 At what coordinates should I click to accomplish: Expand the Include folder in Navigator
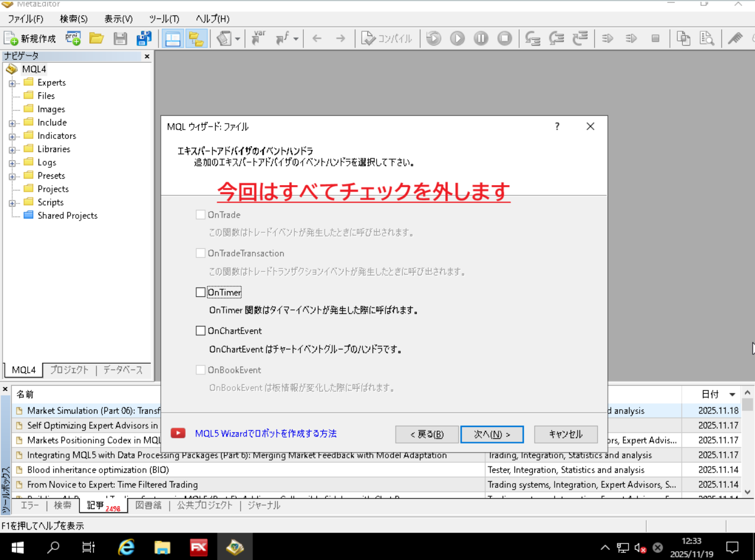pos(12,122)
